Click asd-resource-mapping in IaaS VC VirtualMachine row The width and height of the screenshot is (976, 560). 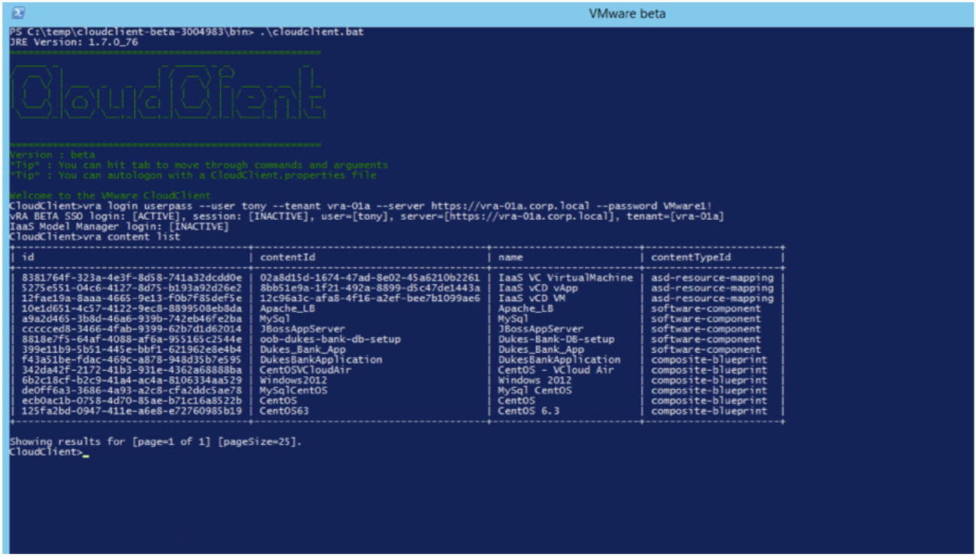click(x=712, y=278)
